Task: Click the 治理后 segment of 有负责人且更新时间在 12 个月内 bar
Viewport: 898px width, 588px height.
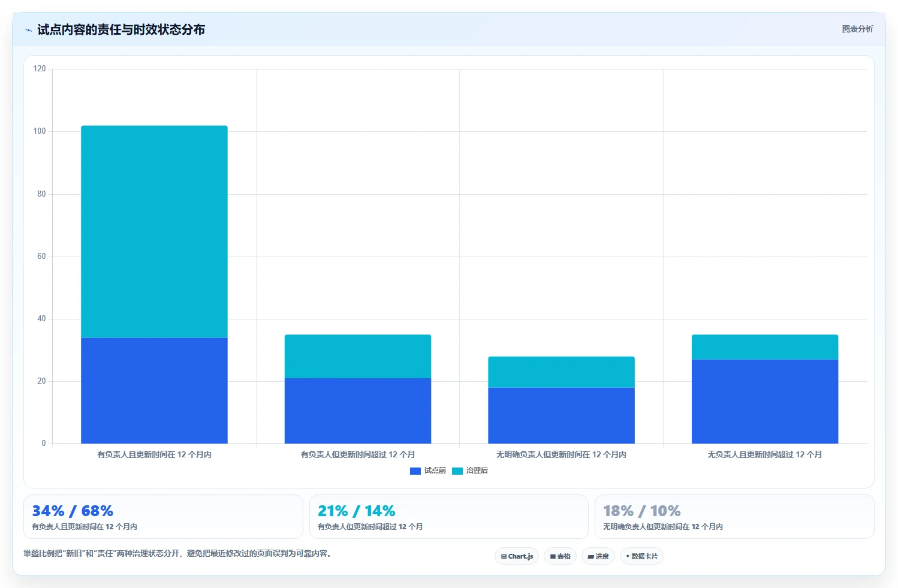Action: tap(154, 231)
